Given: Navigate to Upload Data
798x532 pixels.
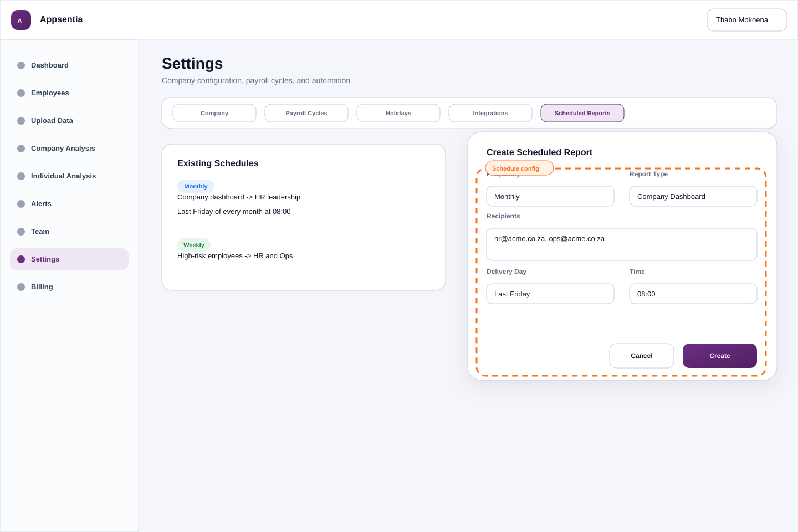Looking at the screenshot, I should (x=69, y=121).
